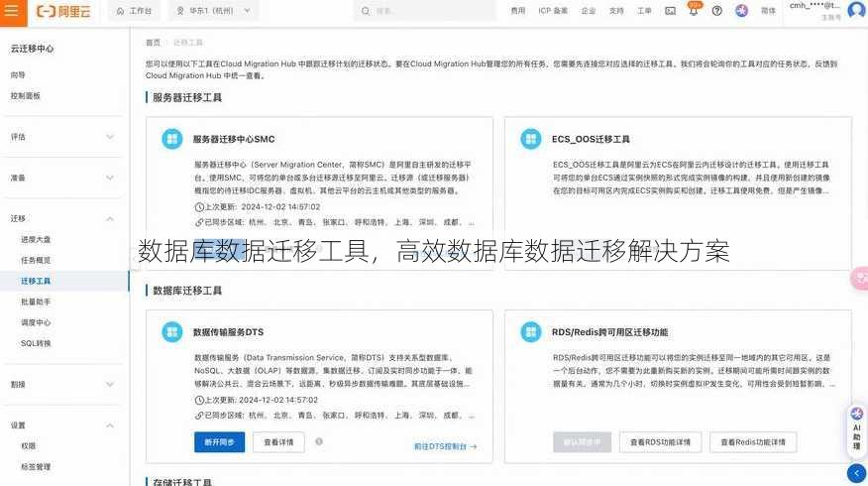Image resolution: width=868 pixels, height=486 pixels.
Task: Click 查看Redis功能详情
Action: click(x=753, y=442)
